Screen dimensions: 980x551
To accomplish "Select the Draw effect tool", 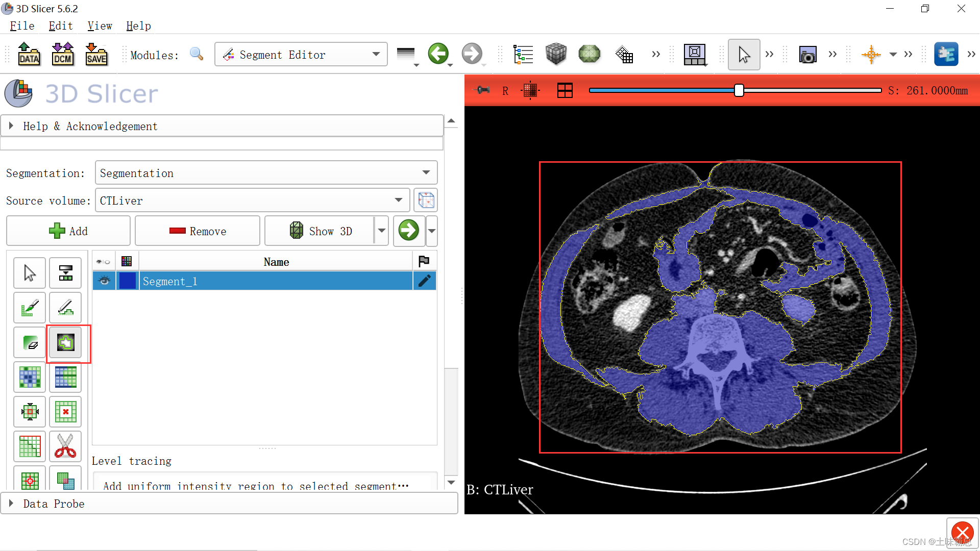I will (65, 308).
